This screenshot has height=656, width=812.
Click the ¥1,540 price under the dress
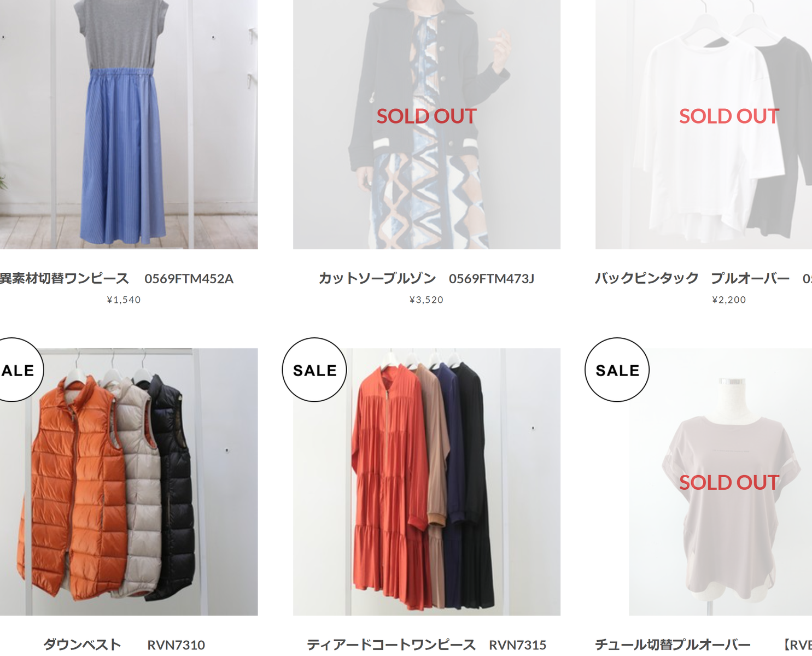[124, 300]
